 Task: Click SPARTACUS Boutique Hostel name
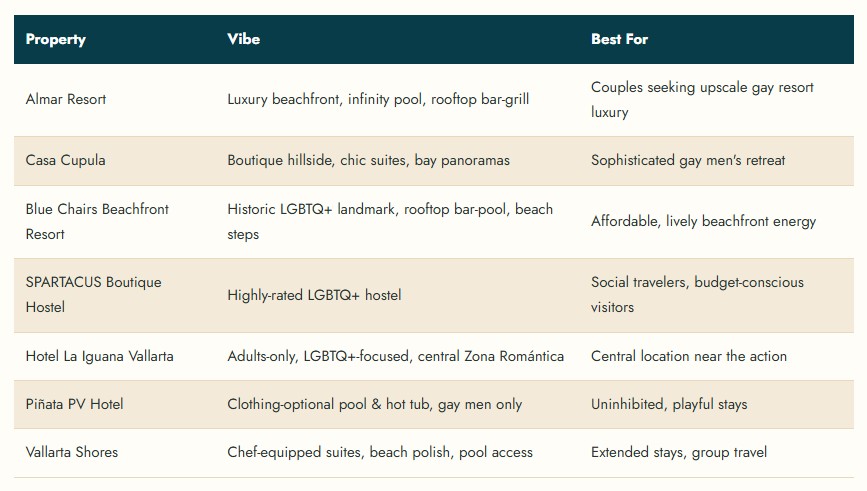(x=93, y=295)
